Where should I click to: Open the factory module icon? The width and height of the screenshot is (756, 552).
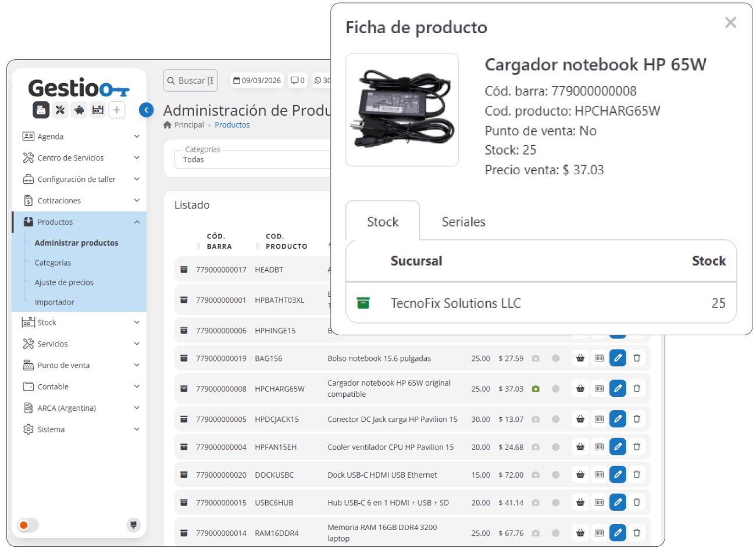(x=98, y=110)
